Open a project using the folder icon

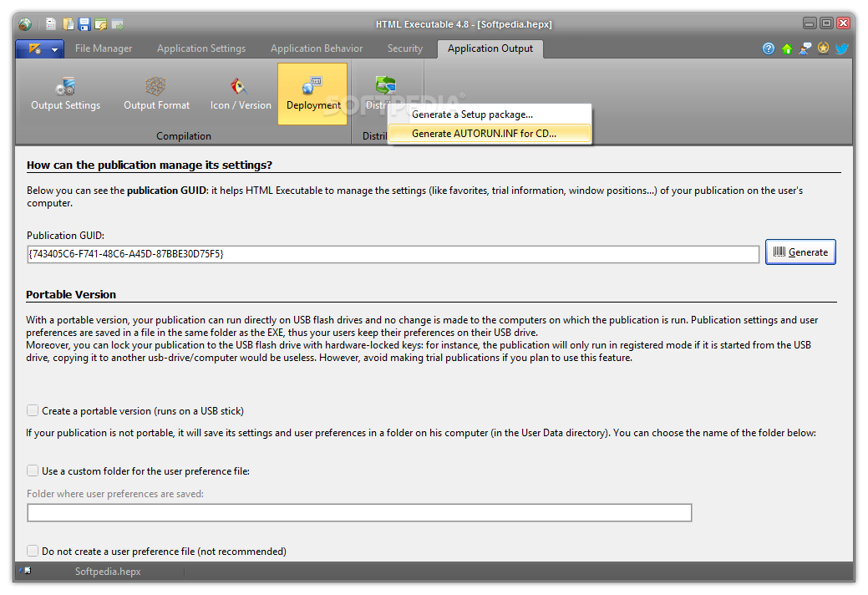pos(69,23)
